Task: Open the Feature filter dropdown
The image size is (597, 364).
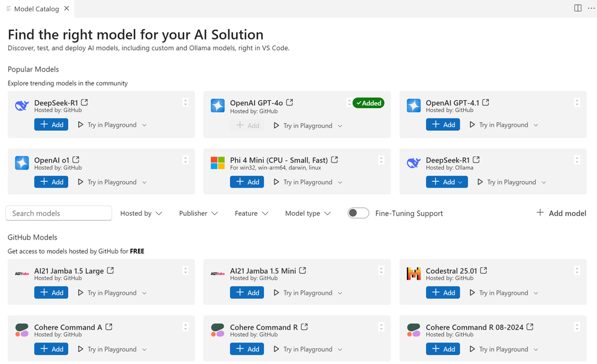Action: pos(252,213)
